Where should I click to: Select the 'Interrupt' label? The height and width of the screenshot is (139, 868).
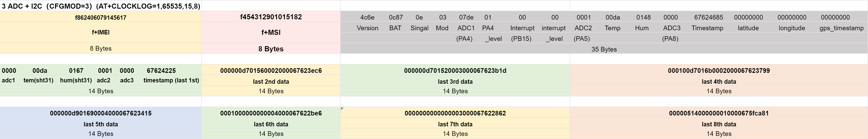tap(522, 28)
